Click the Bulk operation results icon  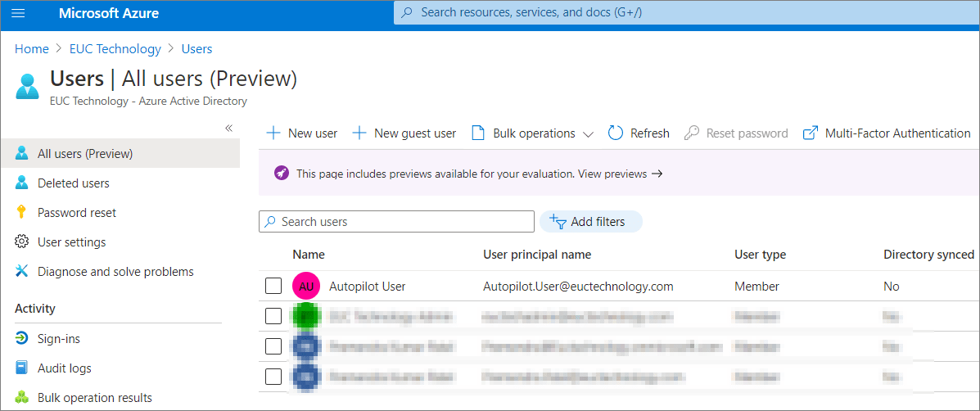pos(22,397)
